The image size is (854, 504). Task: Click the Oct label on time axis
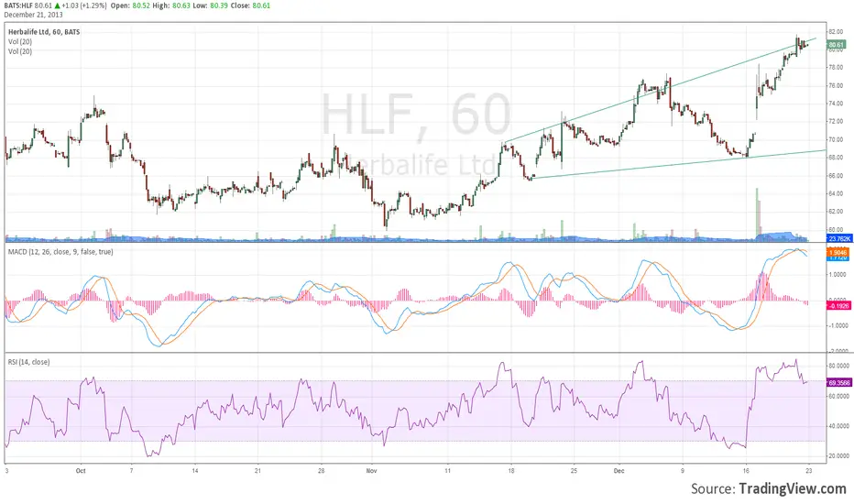point(81,470)
